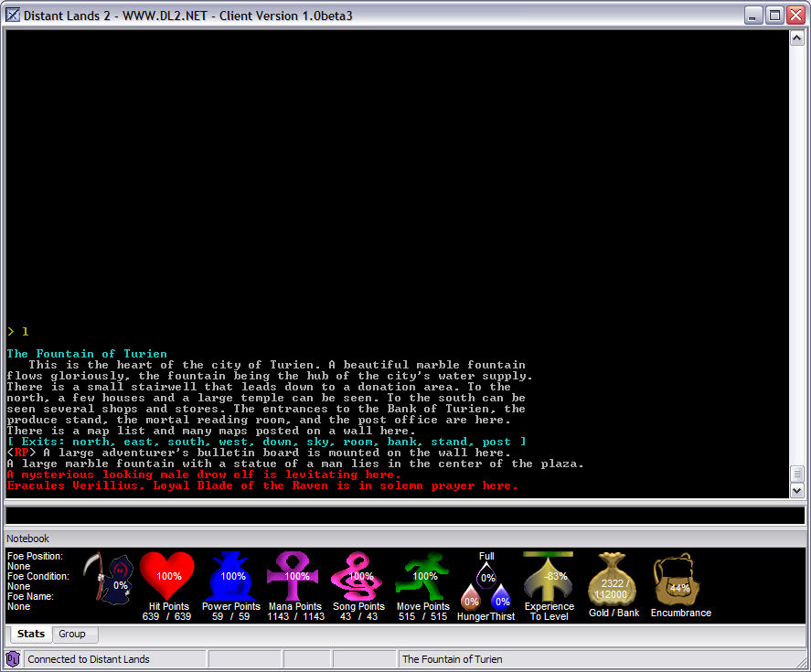Click the blue Thirst droplet icon
Screen dimensions: 811x672
coord(501,599)
